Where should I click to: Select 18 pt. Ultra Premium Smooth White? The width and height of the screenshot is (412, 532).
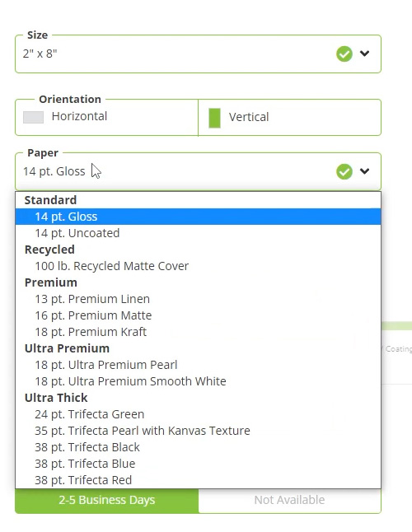coord(199,381)
